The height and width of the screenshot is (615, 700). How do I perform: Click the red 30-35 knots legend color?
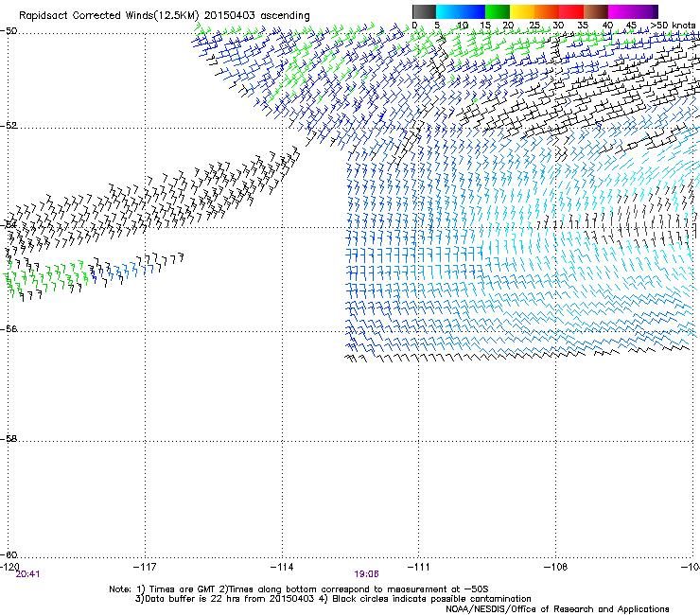click(571, 11)
